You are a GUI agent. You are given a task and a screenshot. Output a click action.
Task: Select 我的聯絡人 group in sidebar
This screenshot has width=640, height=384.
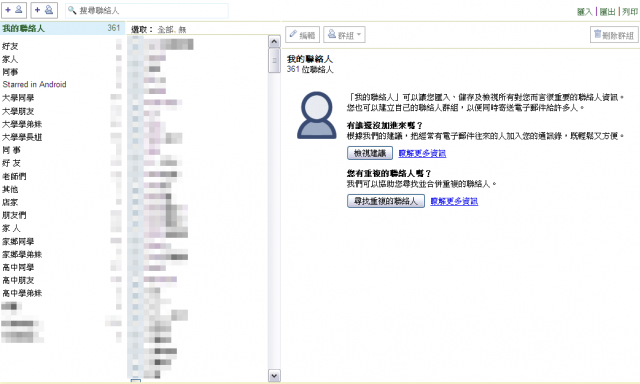(62, 28)
